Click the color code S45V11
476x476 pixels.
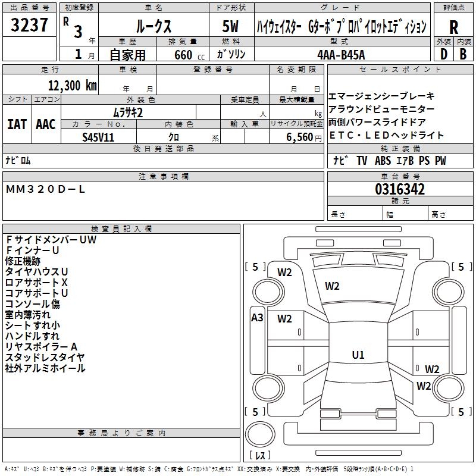pyautogui.click(x=98, y=137)
